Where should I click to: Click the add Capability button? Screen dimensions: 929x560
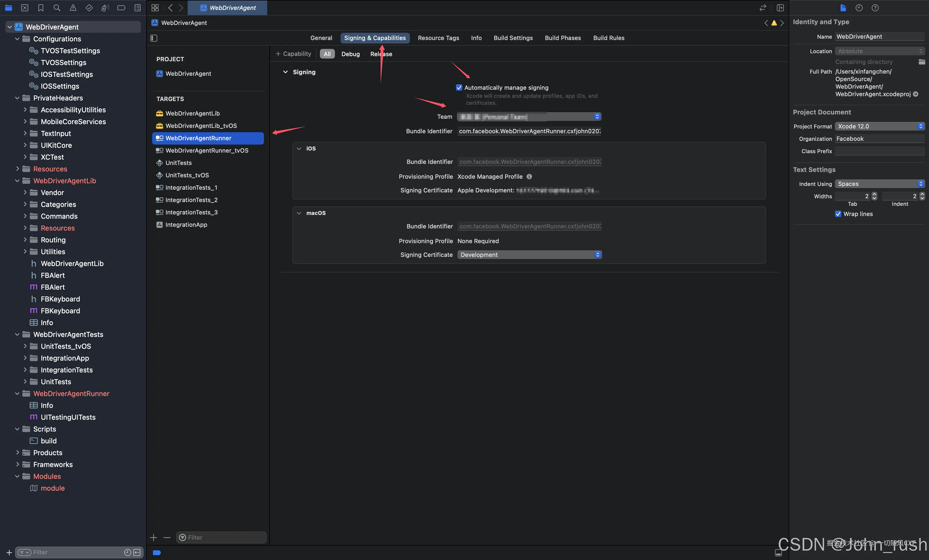293,54
